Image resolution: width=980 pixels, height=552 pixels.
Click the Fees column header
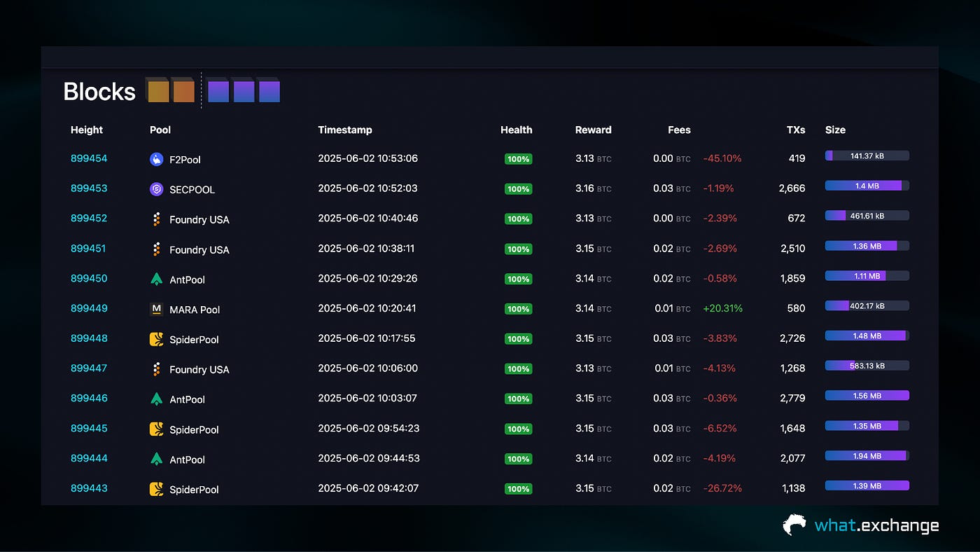[679, 130]
